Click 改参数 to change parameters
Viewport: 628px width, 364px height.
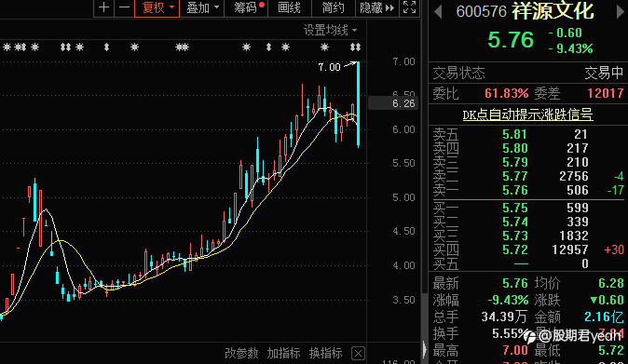(x=241, y=353)
